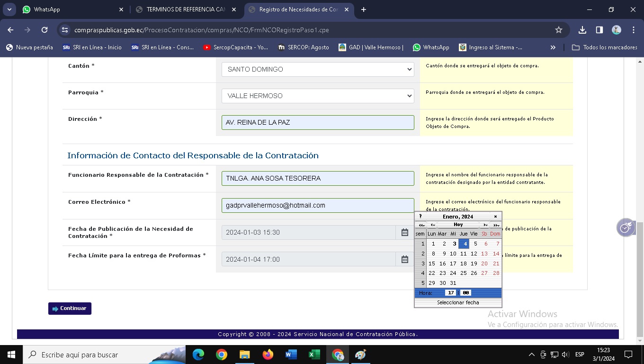Image resolution: width=644 pixels, height=364 pixels.
Task: Close the calendar popup with the x
Action: [x=495, y=217]
